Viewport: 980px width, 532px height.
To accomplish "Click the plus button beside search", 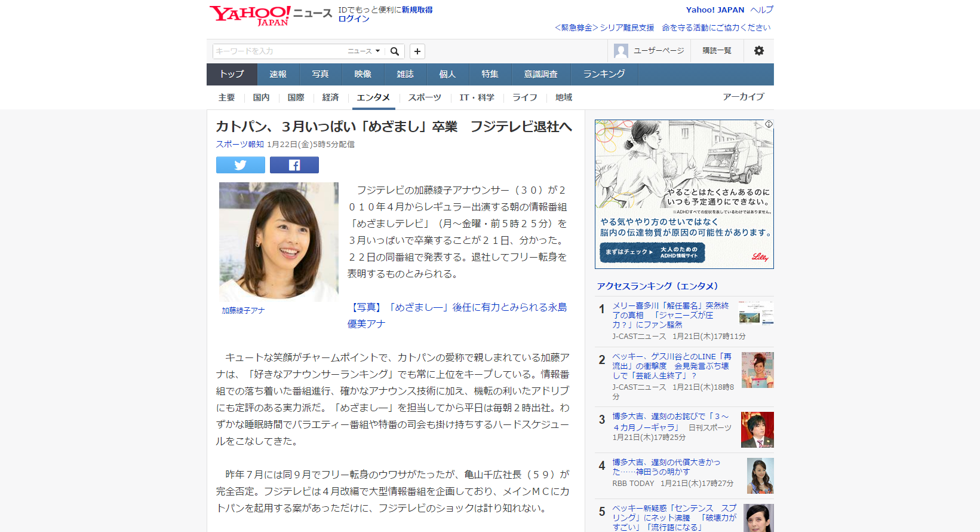I will click(x=417, y=51).
